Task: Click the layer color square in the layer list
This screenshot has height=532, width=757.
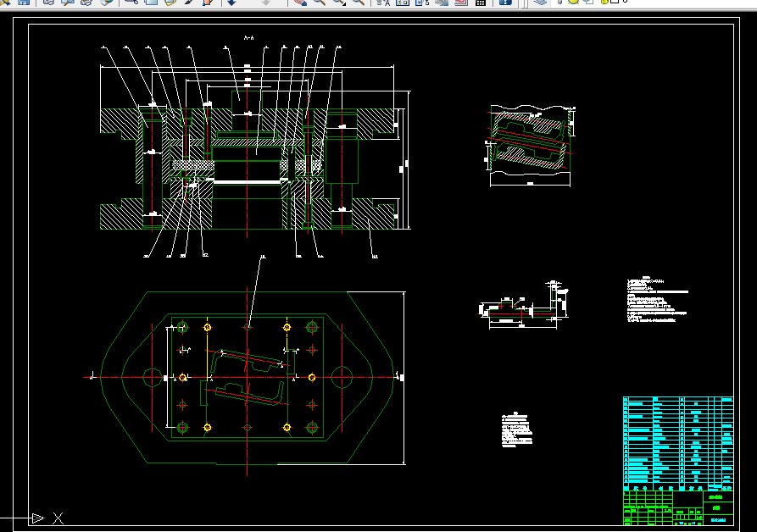Action: coord(615,2)
